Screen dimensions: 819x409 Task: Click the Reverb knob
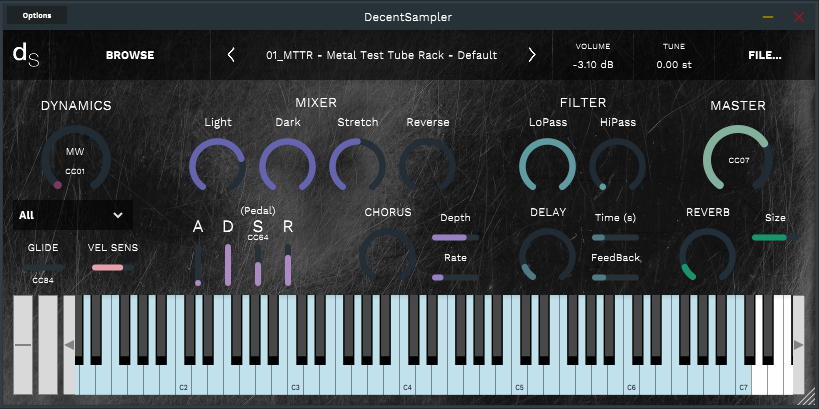[x=707, y=256]
